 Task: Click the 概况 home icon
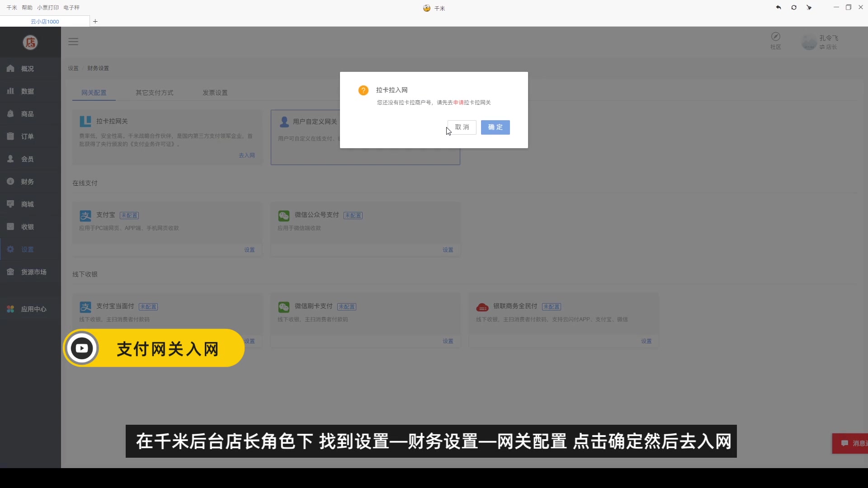10,68
